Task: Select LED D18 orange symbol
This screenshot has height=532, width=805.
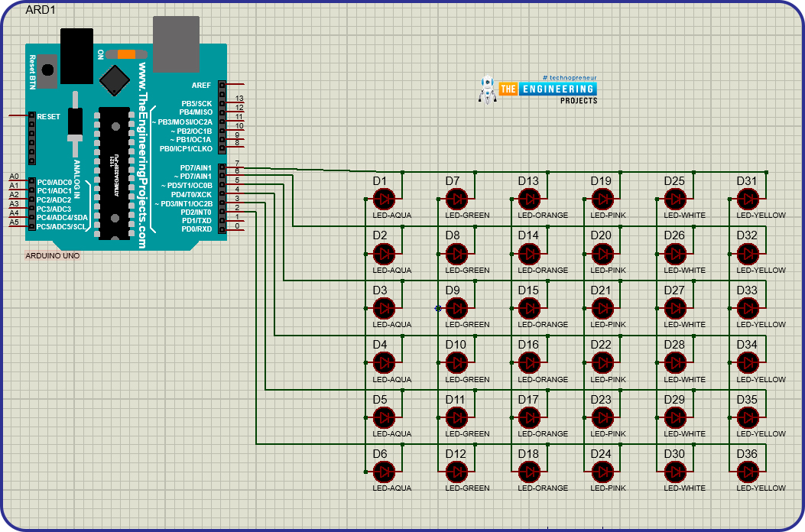Action: pos(529,472)
